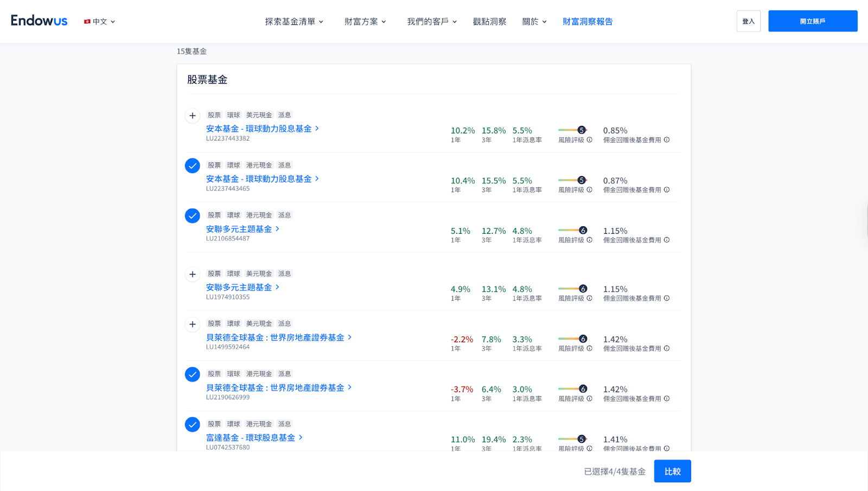
Task: Open the 中文 language dropdown
Action: 100,22
